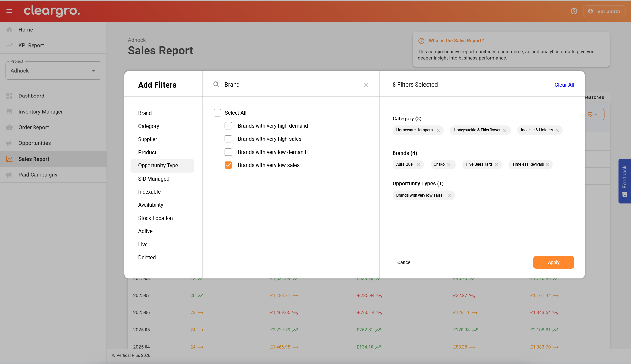Open the Iain Smith account menu

[x=604, y=11]
